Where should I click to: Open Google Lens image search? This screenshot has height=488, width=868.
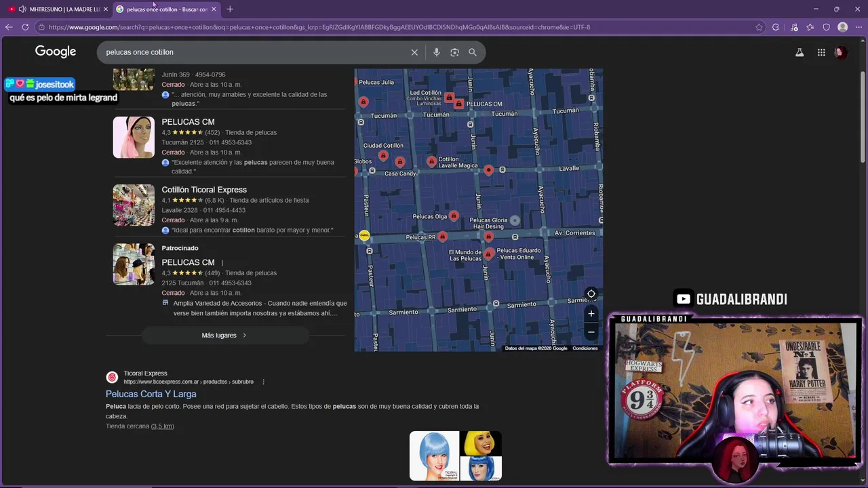(x=454, y=52)
